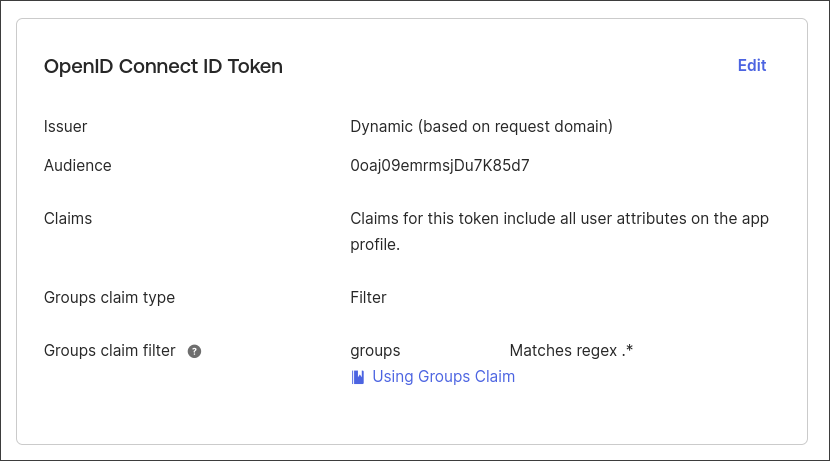Click the Claims description text
This screenshot has height=461, width=830.
pos(559,231)
